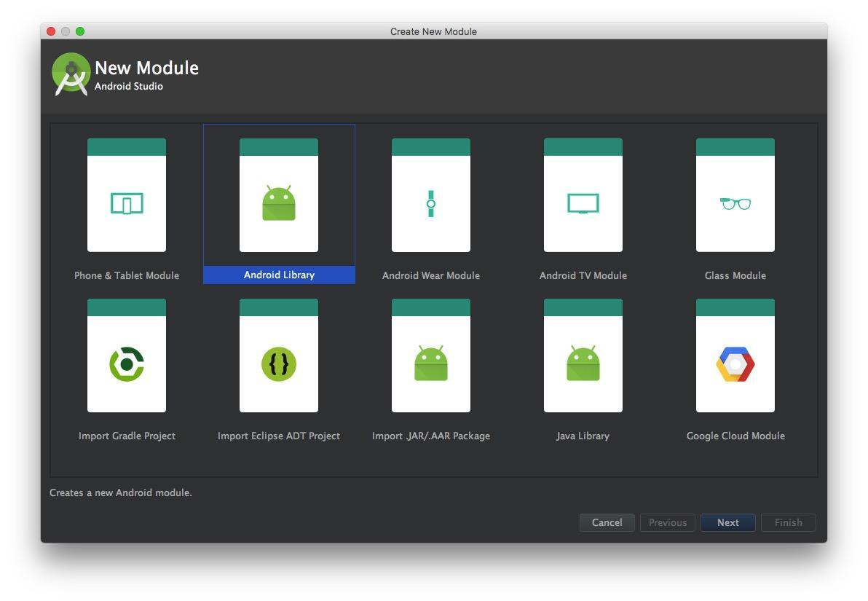Click the "Phone & Tablet Module" label
Image resolution: width=868 pixels, height=601 pixels.
(x=127, y=275)
